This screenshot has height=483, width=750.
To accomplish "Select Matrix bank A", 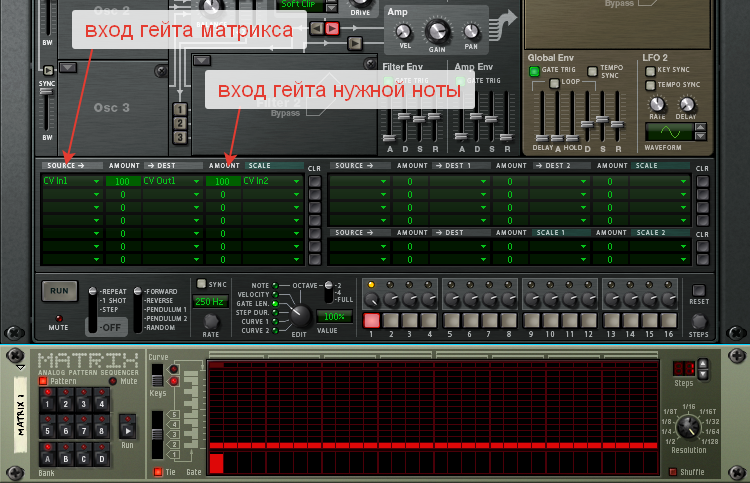I will [47, 454].
